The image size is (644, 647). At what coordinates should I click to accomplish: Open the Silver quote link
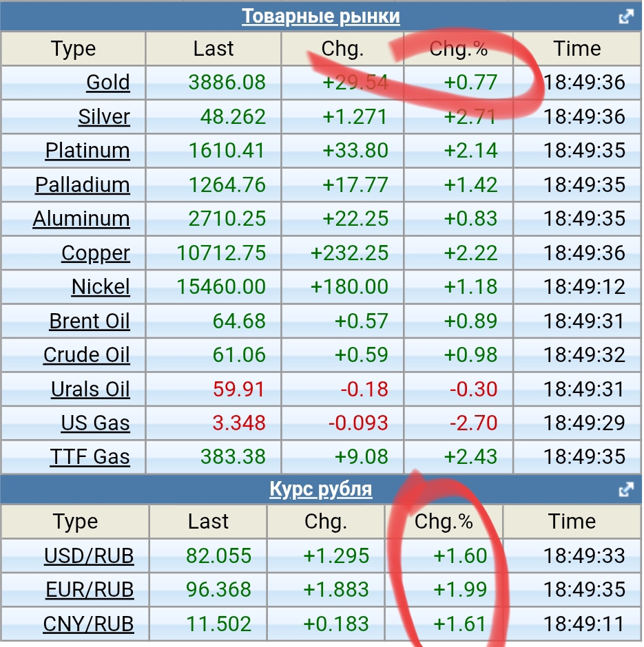(x=103, y=117)
